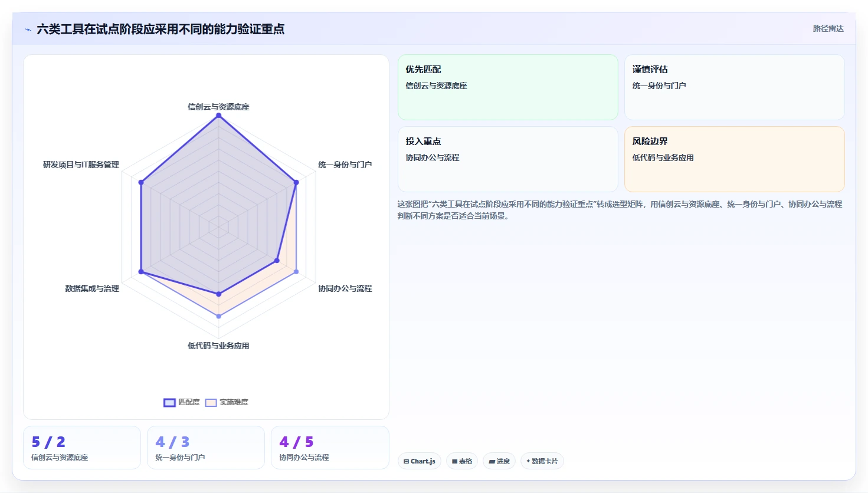Open the 5 / 2 信创云与资源底座 stat card
Viewport: 868px width, 493px height.
click(x=82, y=448)
